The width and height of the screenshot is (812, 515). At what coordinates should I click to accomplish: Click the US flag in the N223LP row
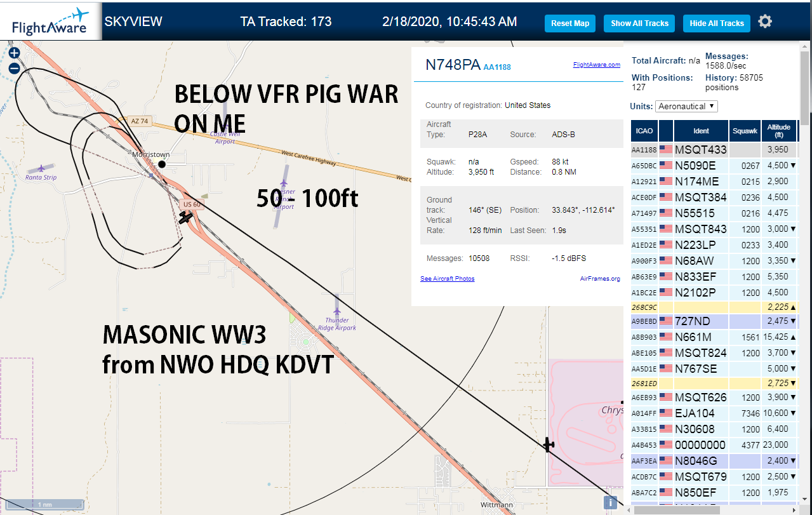[x=666, y=245]
